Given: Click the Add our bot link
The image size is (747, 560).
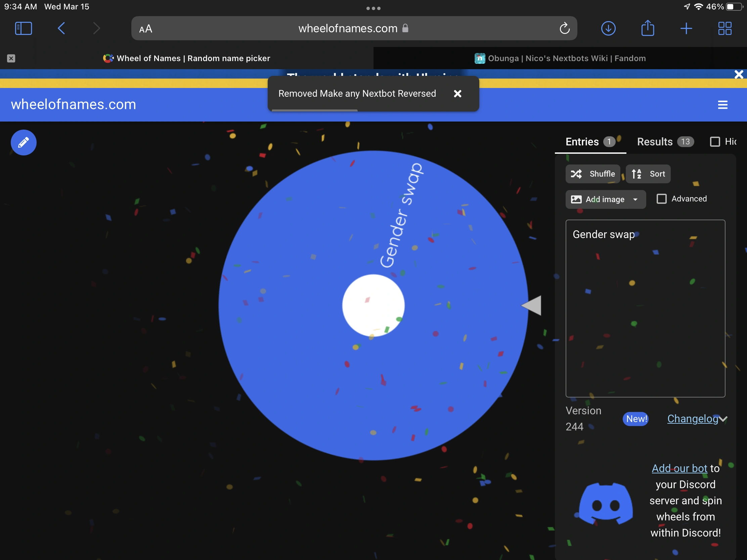Looking at the screenshot, I should (679, 468).
